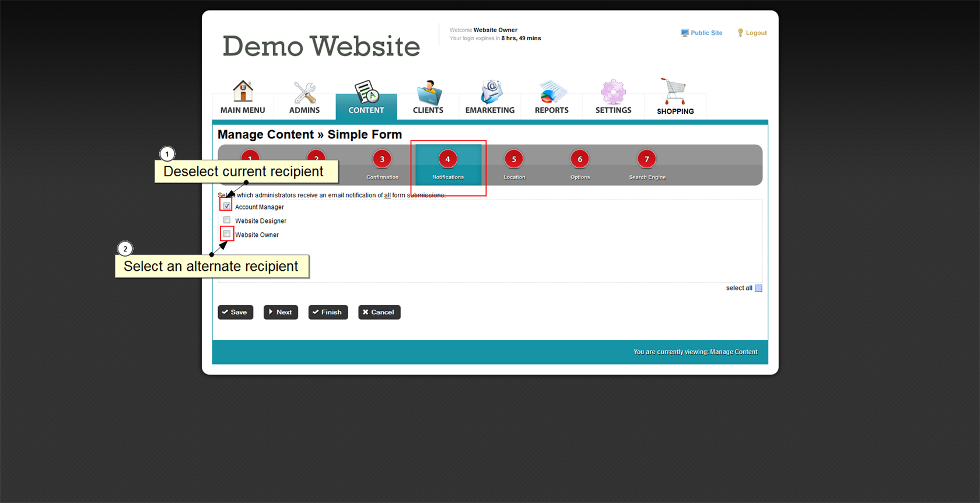Open the Settings gear icon
The width and height of the screenshot is (980, 503).
[x=613, y=92]
